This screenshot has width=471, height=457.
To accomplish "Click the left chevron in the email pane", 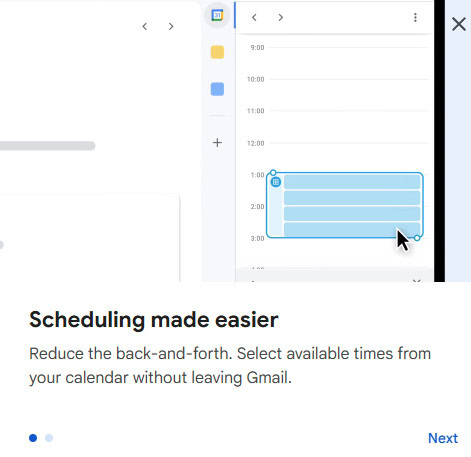I will coord(145,26).
